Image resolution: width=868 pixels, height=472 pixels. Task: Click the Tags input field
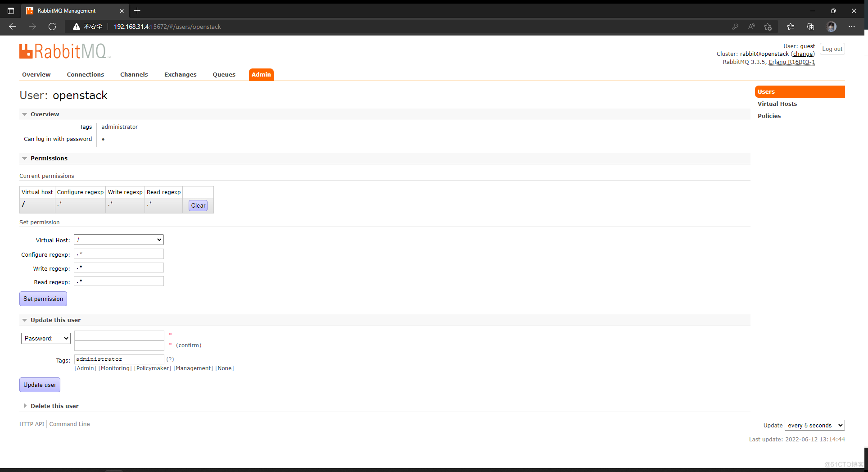coord(119,359)
